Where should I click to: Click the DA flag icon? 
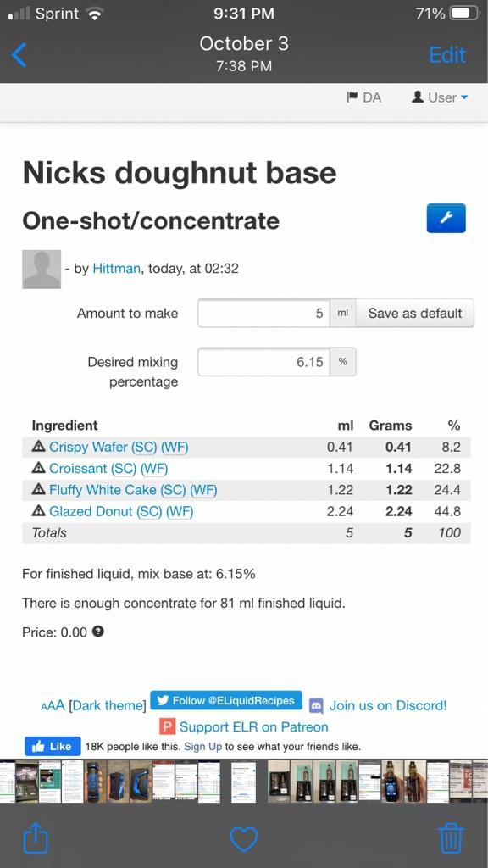352,97
